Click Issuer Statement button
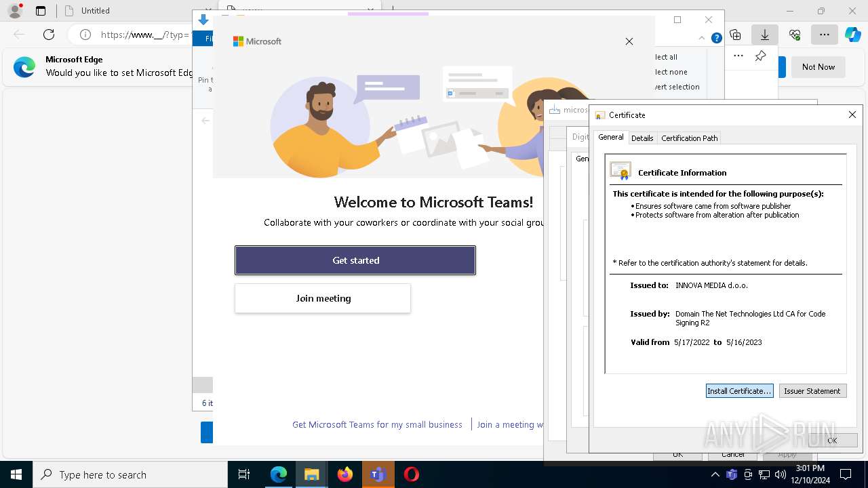Screen dimensions: 868x488 (x=812, y=391)
